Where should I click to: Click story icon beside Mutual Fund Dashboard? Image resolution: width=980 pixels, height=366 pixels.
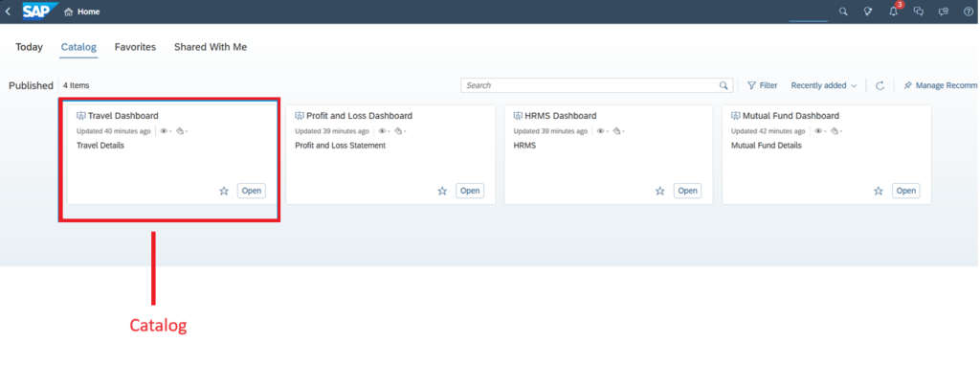point(736,116)
